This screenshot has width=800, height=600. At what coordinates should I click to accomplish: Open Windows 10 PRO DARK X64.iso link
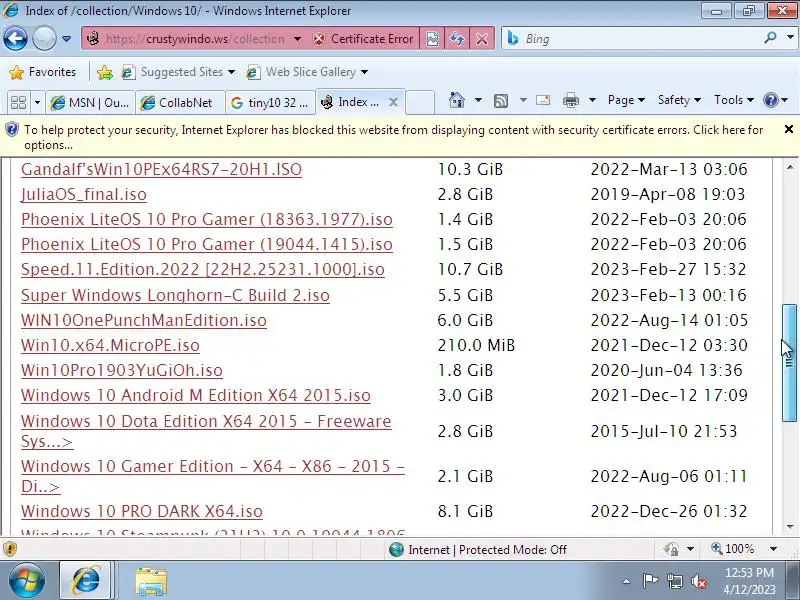tap(142, 511)
